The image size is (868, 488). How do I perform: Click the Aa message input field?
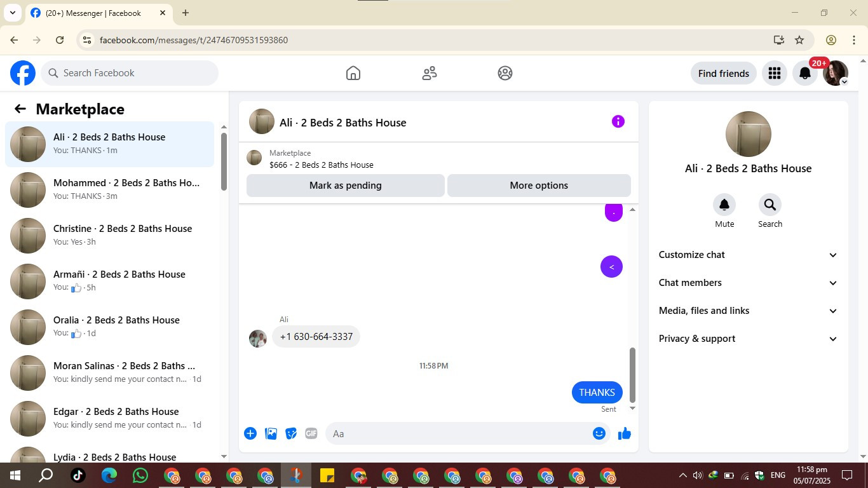tap(468, 433)
